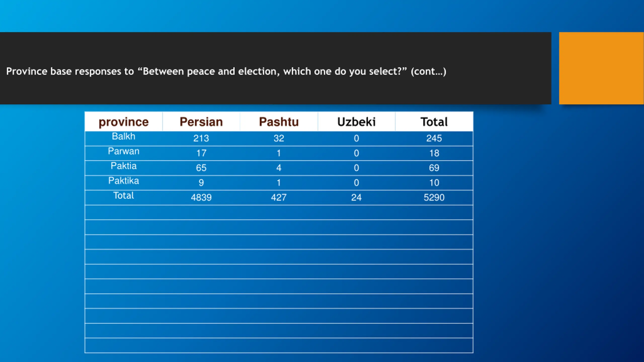Select the Paktia Persian value 65
Screen dimensions: 644x362
201,168
